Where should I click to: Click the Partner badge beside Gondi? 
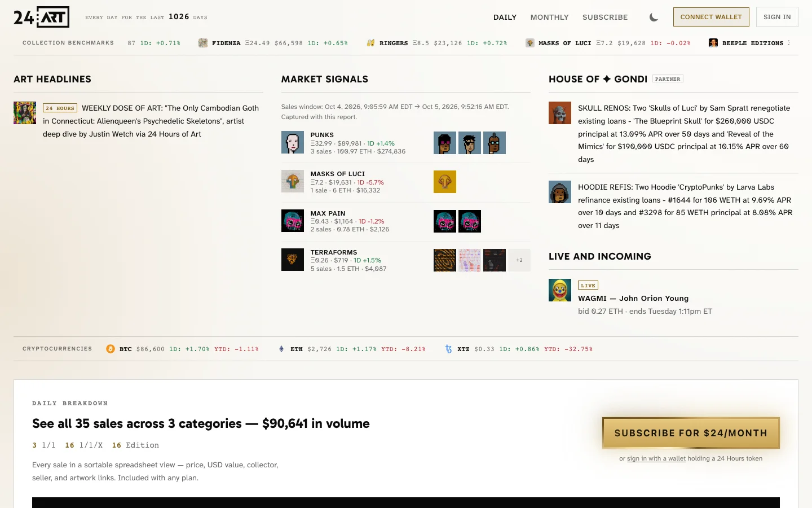coord(668,79)
